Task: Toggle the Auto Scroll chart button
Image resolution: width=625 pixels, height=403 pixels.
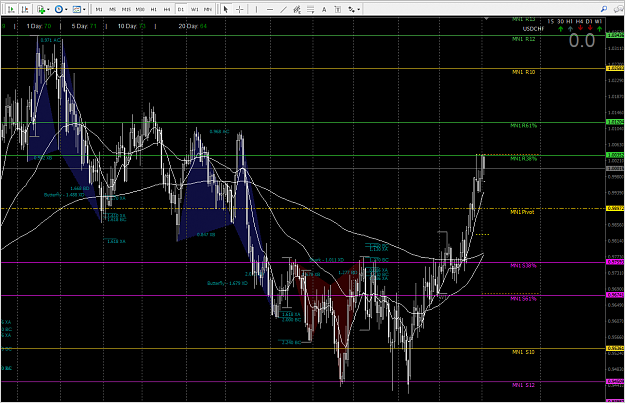Action: pos(11,9)
